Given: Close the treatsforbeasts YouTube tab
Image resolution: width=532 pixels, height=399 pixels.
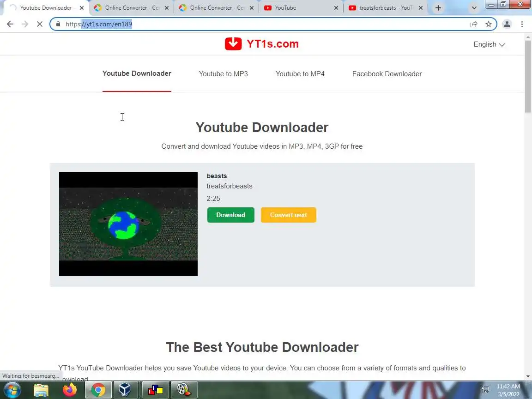Looking at the screenshot, I should pos(421,8).
